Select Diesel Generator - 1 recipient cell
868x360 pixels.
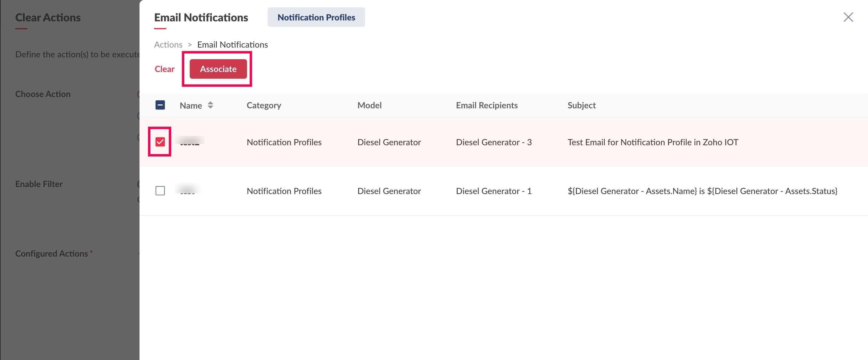click(x=493, y=191)
